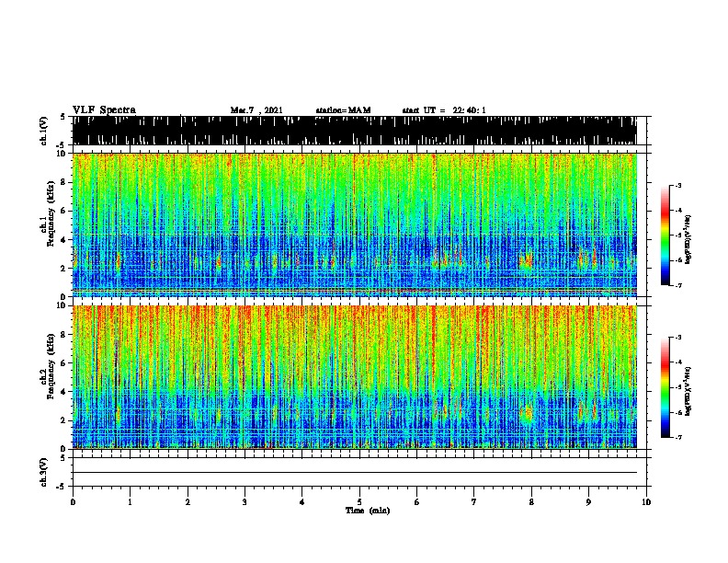Click the "station=MAM" header label

point(343,110)
